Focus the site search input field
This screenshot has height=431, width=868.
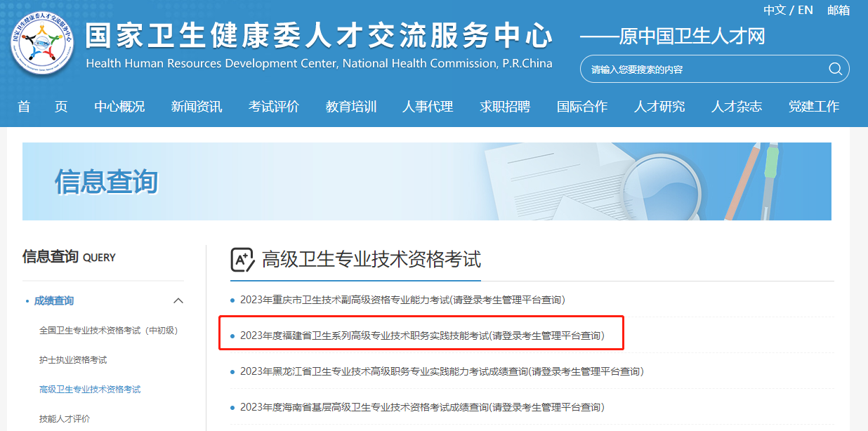(706, 69)
